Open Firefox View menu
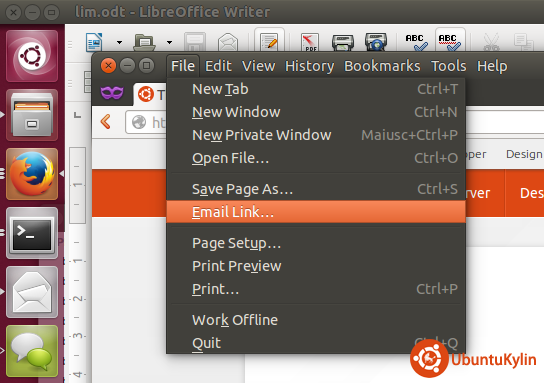Screen dimensions: 544x383 tap(258, 66)
